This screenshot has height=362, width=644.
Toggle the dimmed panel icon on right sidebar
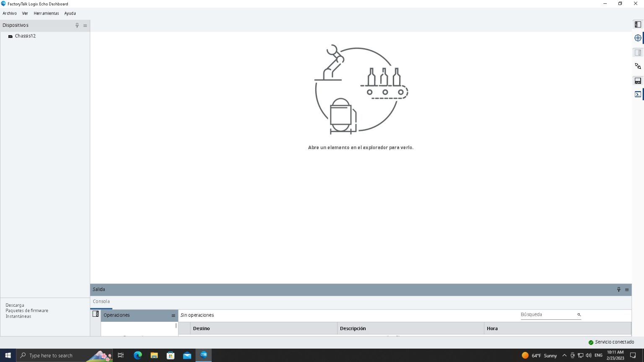(x=638, y=52)
